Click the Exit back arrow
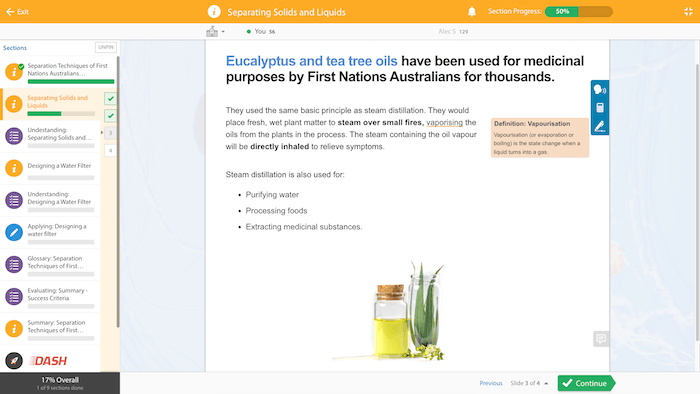This screenshot has width=700, height=394. coord(10,12)
